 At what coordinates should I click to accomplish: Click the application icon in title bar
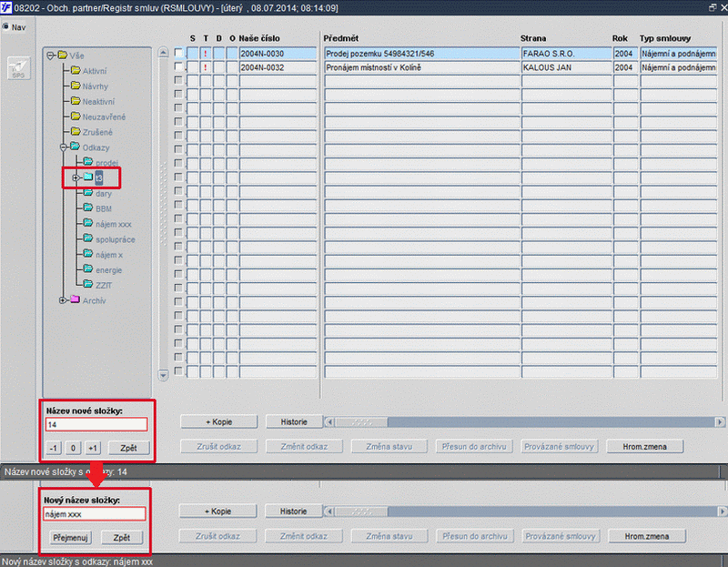6,7
